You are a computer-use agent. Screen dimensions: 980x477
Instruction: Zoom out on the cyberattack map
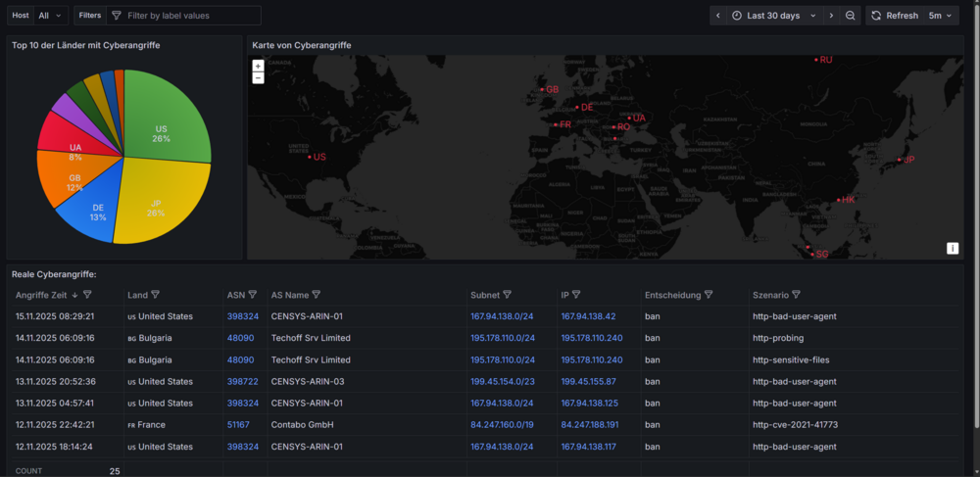[258, 77]
